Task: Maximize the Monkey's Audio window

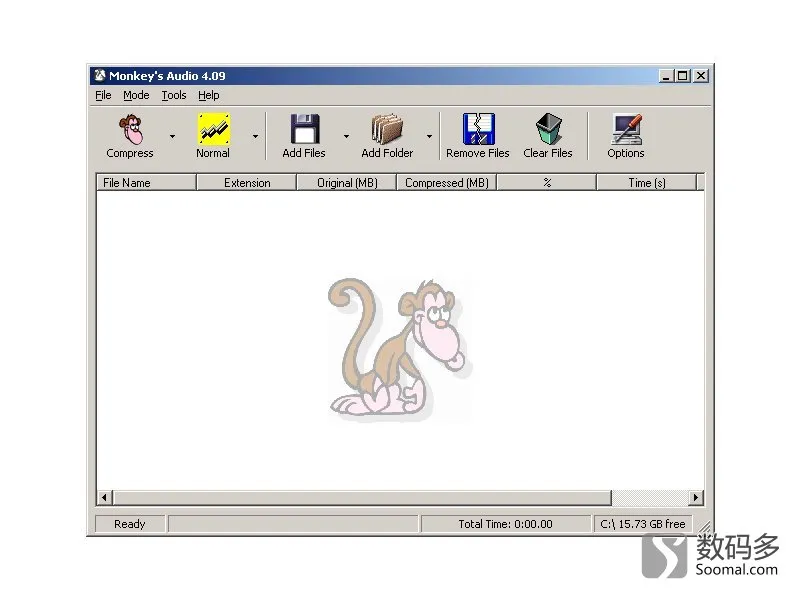Action: click(x=682, y=76)
